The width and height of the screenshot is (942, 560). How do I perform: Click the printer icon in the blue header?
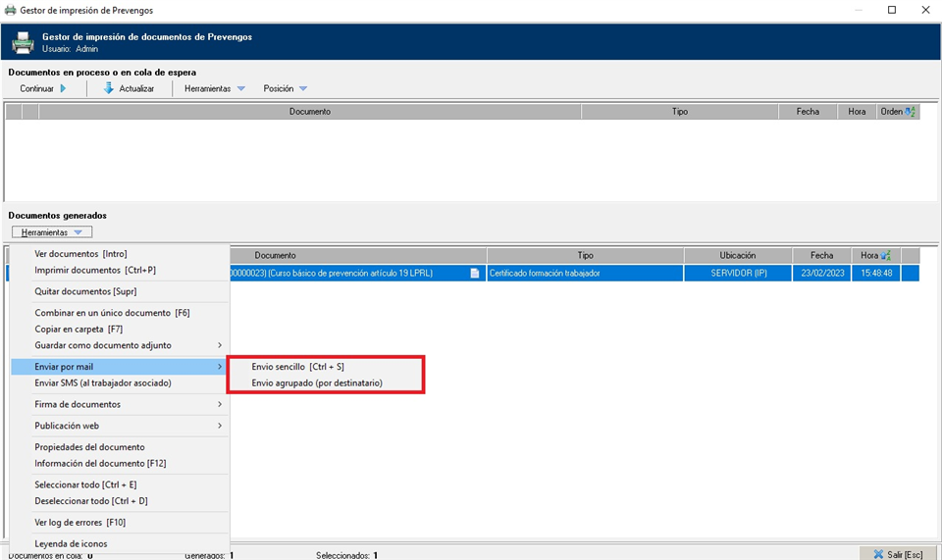(23, 42)
